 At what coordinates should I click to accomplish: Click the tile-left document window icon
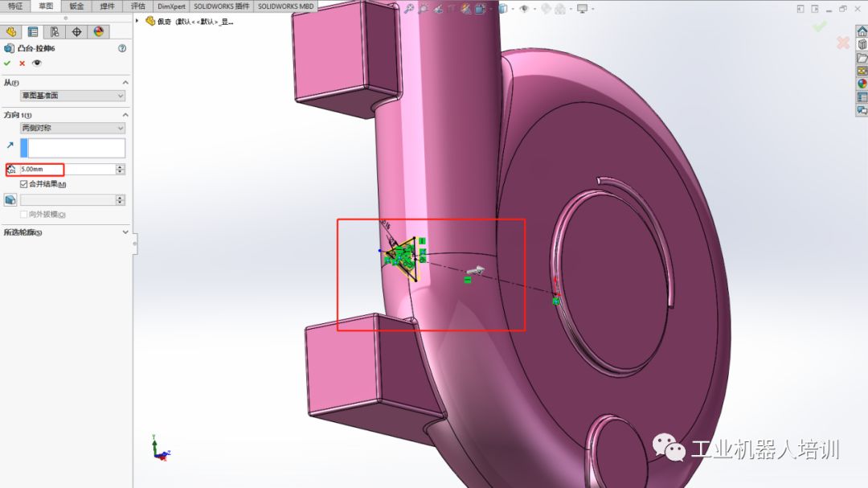(800, 9)
